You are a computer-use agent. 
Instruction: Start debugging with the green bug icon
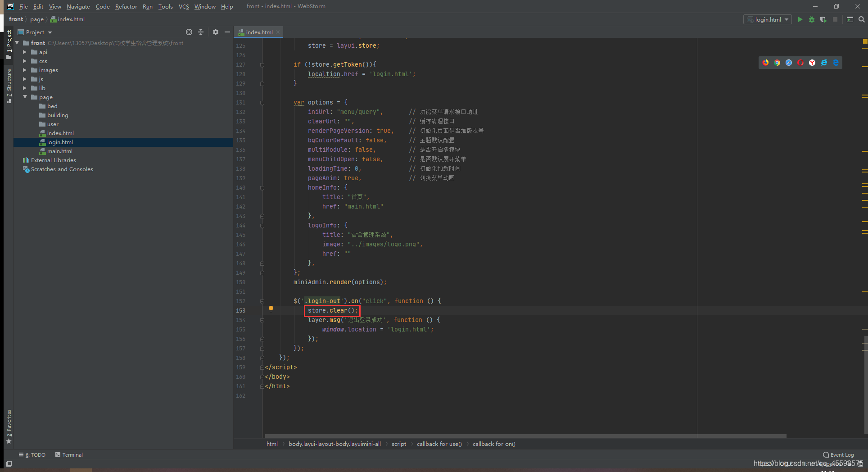(812, 19)
